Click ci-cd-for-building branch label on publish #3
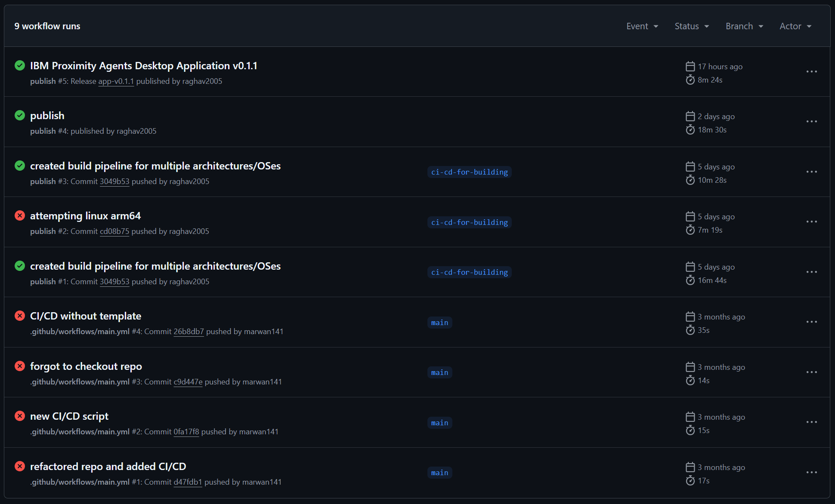Image resolution: width=835 pixels, height=504 pixels. (469, 172)
